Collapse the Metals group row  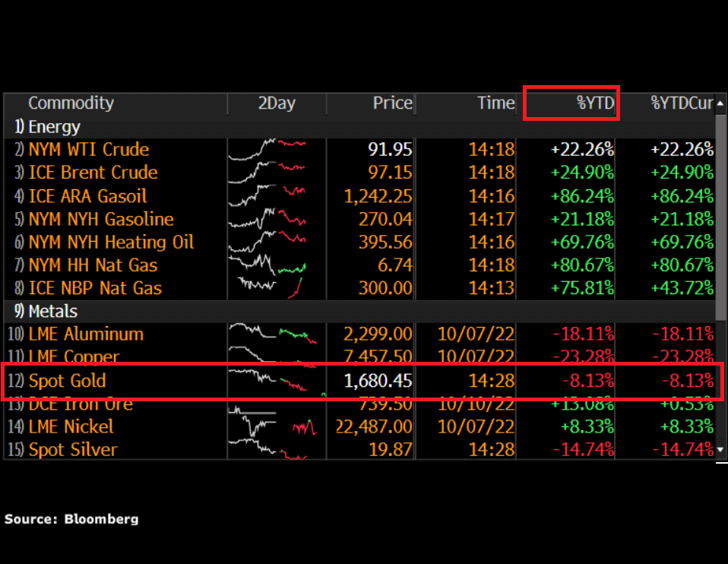coord(53,311)
